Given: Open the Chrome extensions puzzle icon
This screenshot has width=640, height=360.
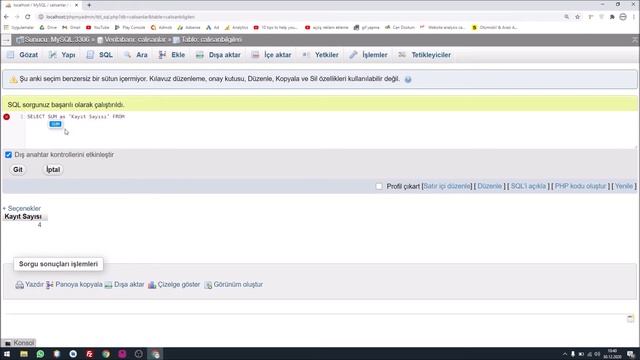Looking at the screenshot, I should click(x=612, y=17).
